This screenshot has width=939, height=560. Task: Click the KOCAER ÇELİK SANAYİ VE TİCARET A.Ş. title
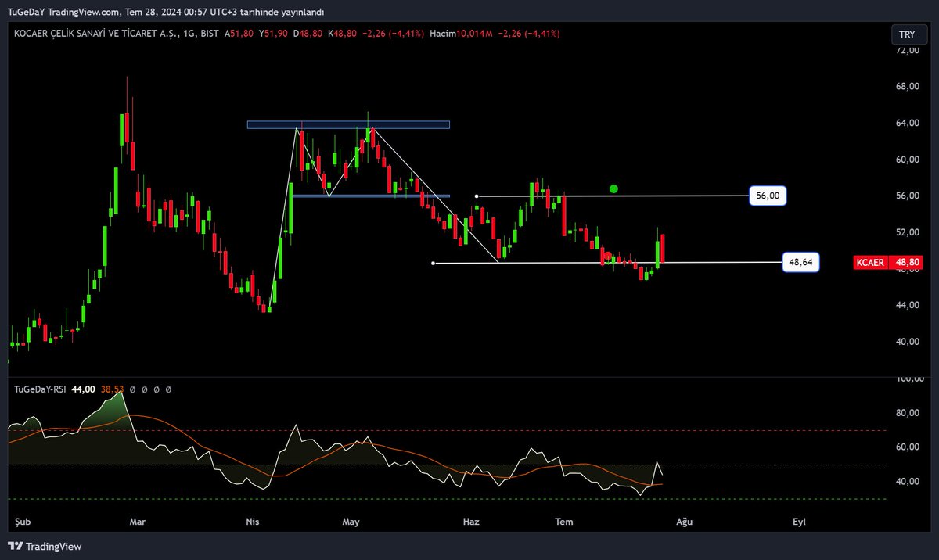click(x=97, y=34)
